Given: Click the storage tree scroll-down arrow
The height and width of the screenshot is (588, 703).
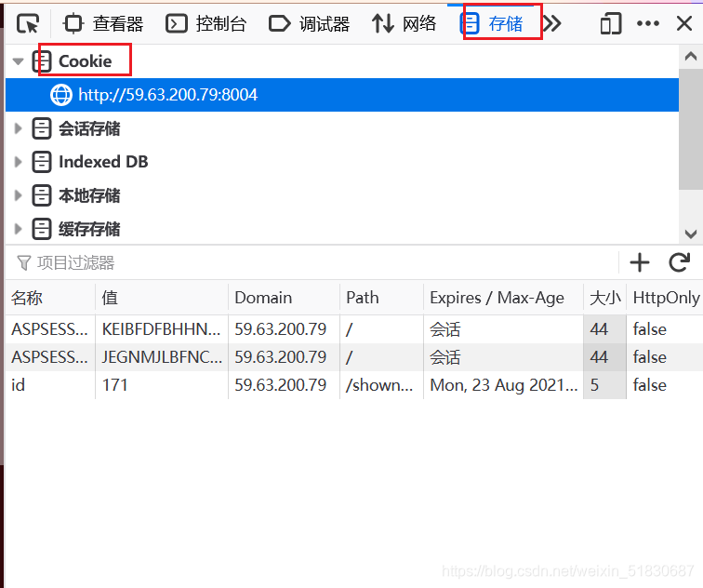Looking at the screenshot, I should point(691,234).
